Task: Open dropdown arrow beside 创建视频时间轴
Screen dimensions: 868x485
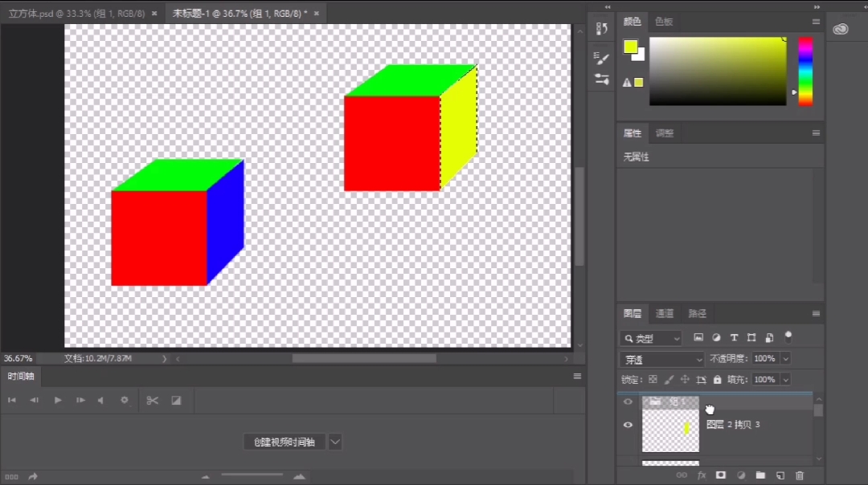Action: tap(335, 442)
